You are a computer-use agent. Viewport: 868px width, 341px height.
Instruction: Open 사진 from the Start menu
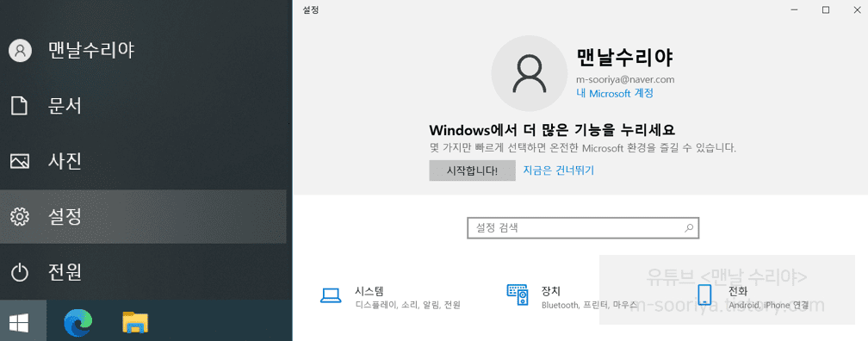(x=143, y=161)
